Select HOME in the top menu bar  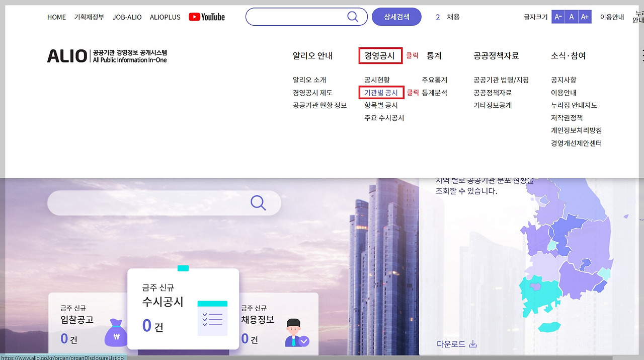[x=56, y=17]
